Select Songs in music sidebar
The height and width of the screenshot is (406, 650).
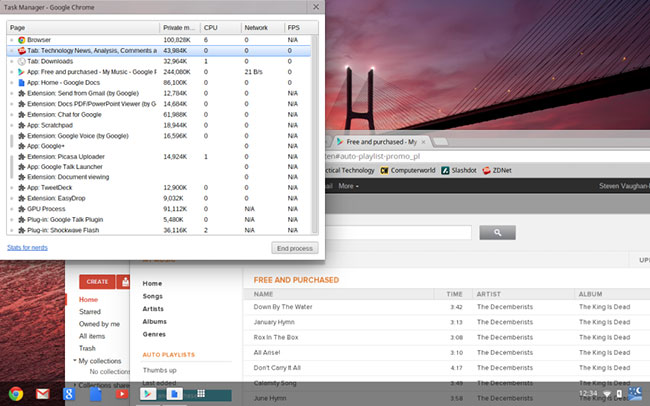point(152,296)
